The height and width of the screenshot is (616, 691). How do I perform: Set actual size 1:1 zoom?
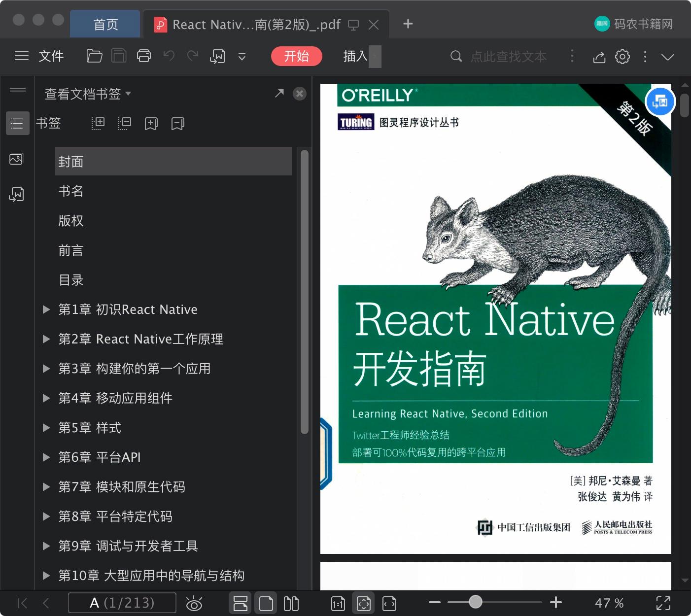[338, 604]
